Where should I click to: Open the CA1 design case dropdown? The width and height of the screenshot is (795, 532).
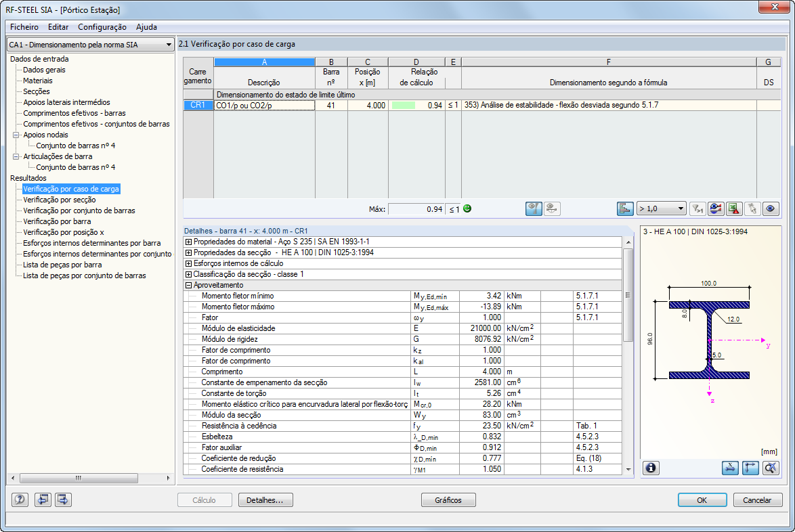click(90, 45)
